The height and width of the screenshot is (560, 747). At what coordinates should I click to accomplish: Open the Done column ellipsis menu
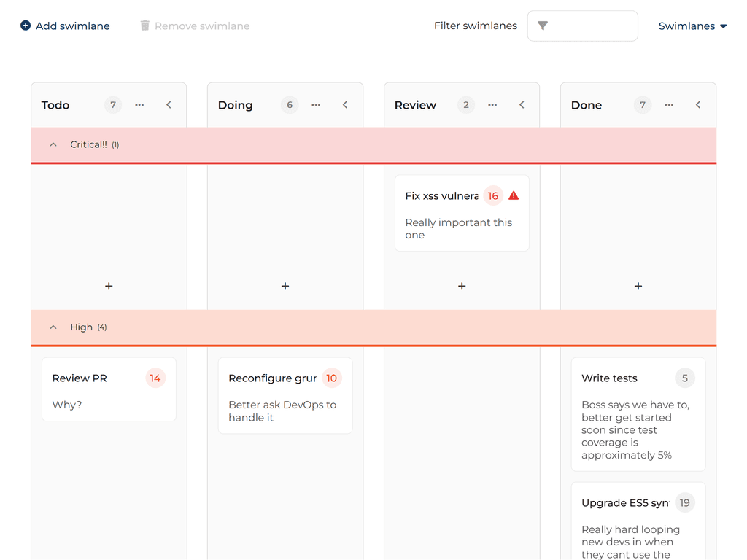[669, 105]
